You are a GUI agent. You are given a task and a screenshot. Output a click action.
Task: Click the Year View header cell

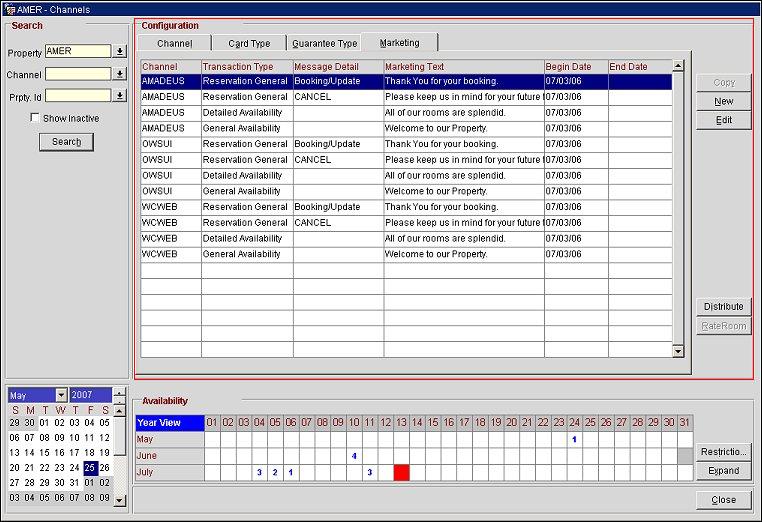pyautogui.click(x=166, y=423)
